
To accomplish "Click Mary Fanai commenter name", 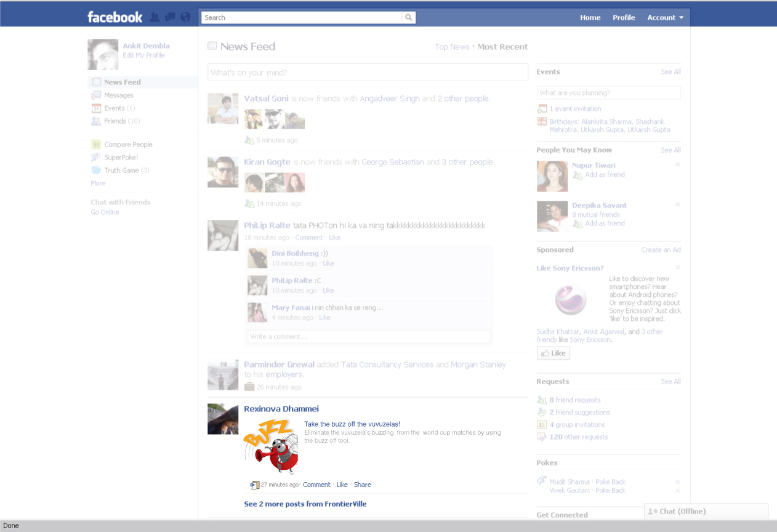I will click(x=291, y=307).
